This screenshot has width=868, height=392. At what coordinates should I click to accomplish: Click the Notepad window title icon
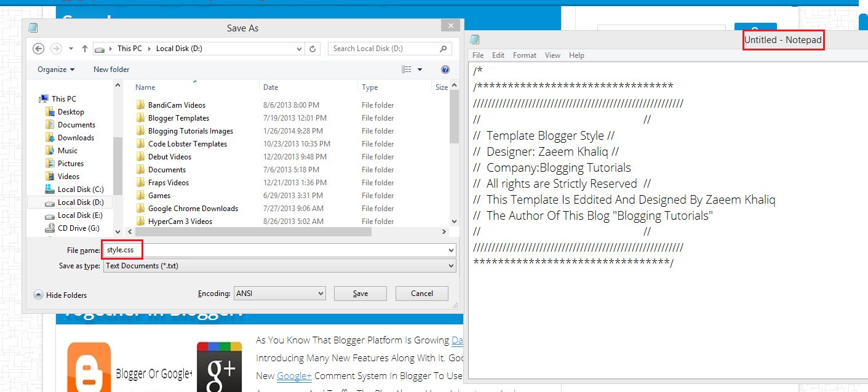[474, 40]
